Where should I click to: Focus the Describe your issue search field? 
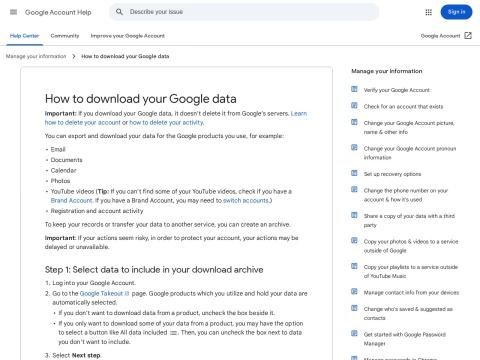tap(244, 12)
